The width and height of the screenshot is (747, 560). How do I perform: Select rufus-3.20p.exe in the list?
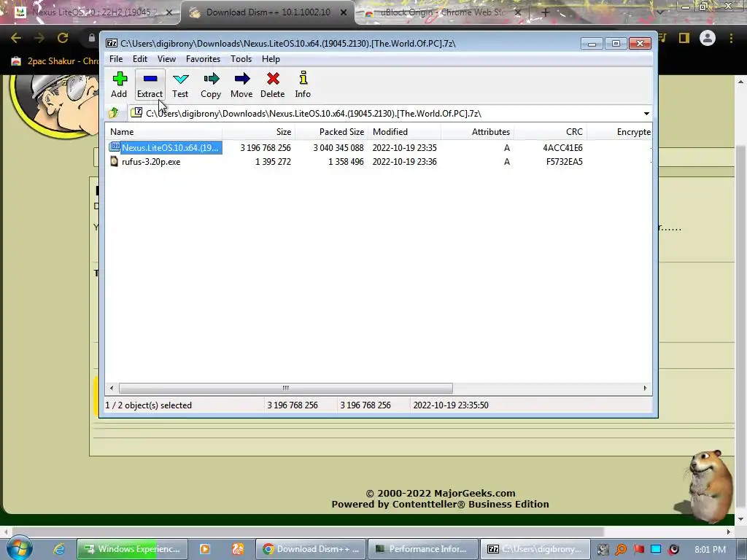click(151, 162)
